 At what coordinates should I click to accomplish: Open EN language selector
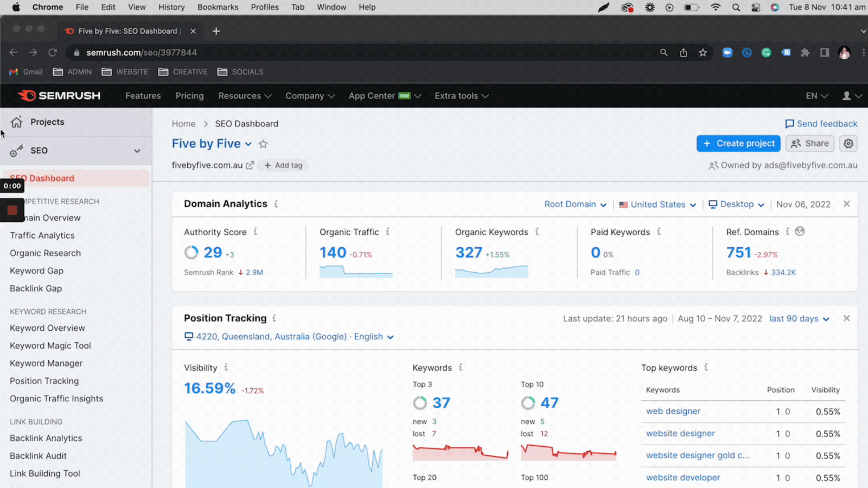tap(816, 95)
